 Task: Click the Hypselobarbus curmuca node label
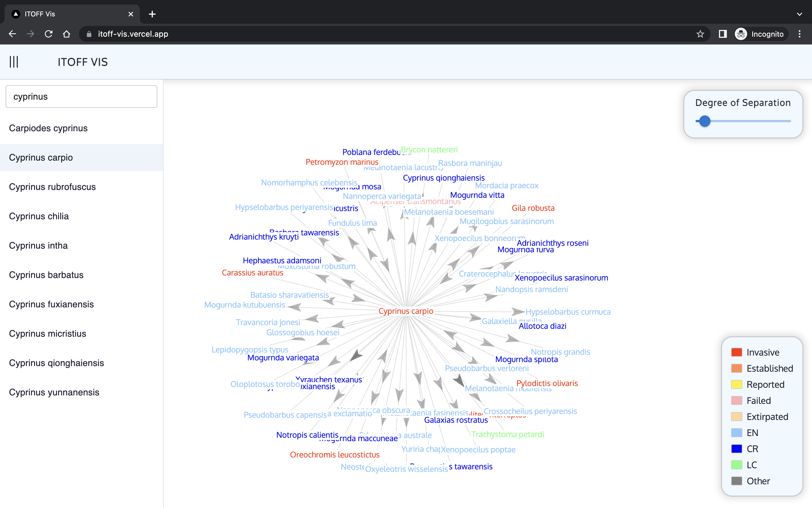[568, 312]
